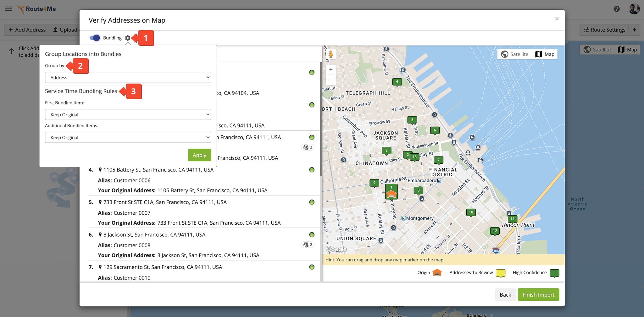Open the hamburger navigation menu
The image size is (644, 317).
click(8, 9)
